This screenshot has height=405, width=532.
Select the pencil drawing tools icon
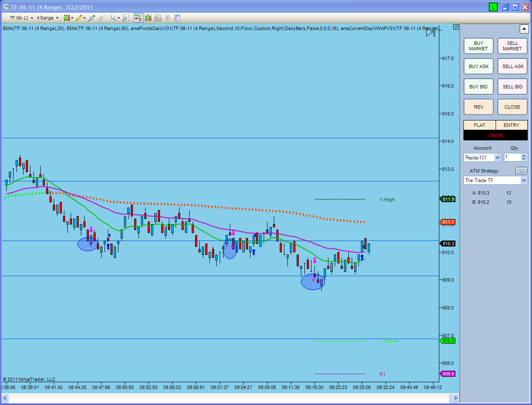coord(79,18)
